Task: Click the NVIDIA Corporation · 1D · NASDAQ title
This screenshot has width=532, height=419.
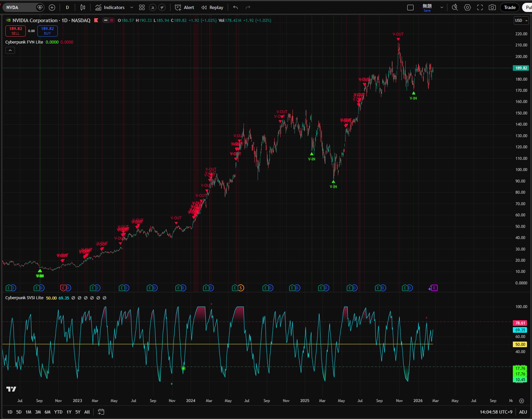Action: (x=51, y=20)
